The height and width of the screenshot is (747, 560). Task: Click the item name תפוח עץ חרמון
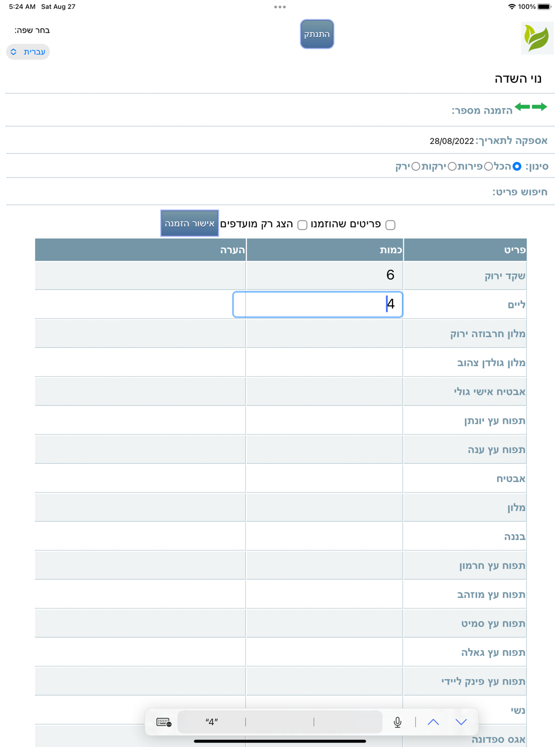coord(492,566)
